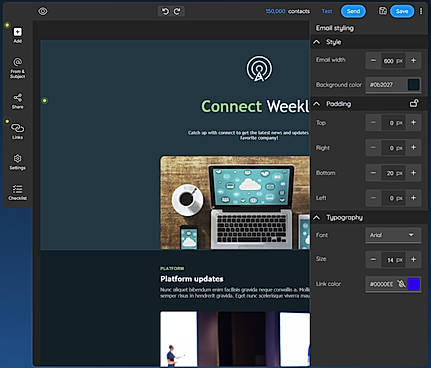Select the stage presentation image
This screenshot has width=431, height=368.
pos(235,339)
